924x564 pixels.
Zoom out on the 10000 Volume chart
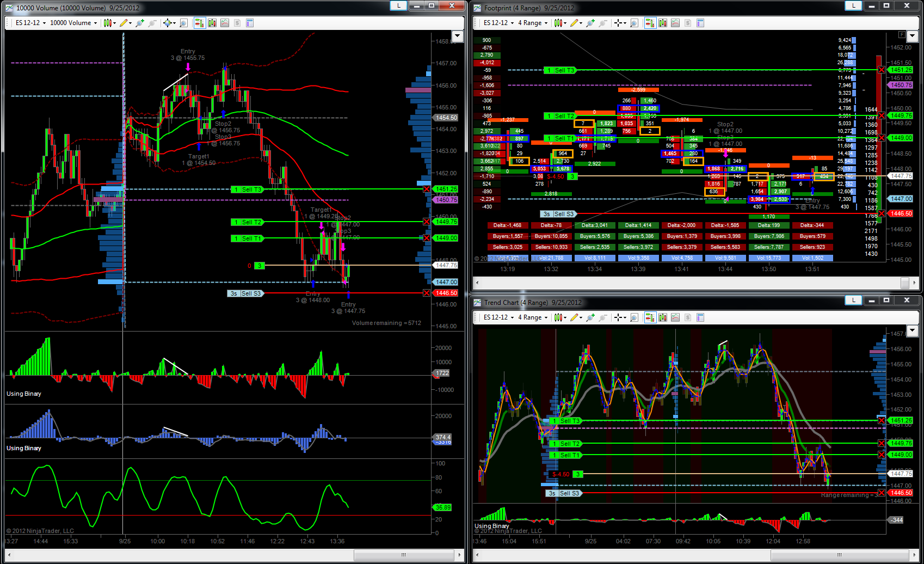point(152,23)
